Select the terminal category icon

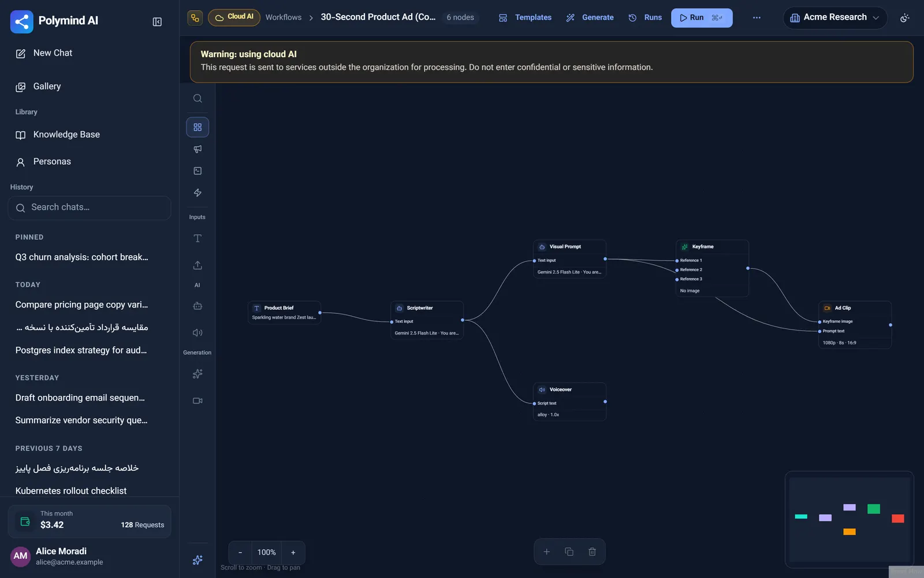[x=198, y=171]
